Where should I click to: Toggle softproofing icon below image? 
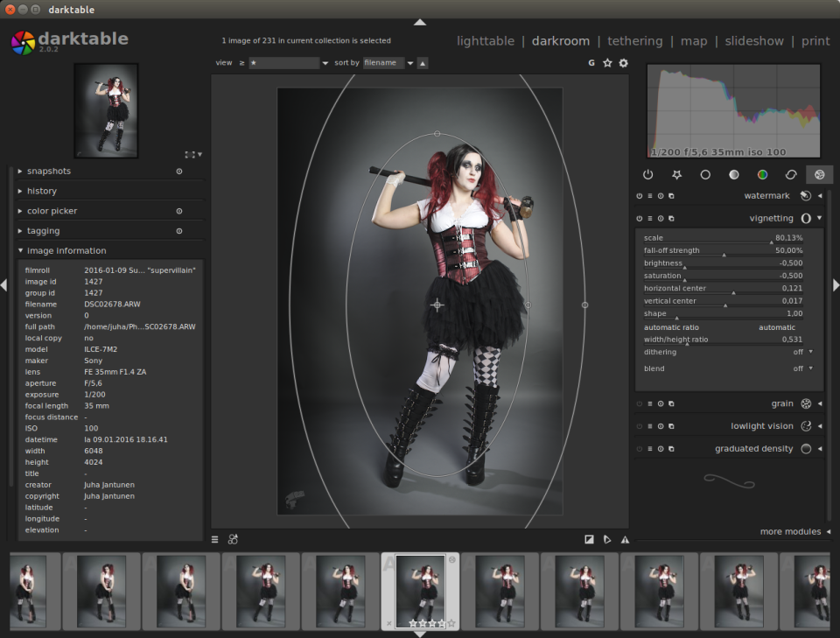coord(607,539)
